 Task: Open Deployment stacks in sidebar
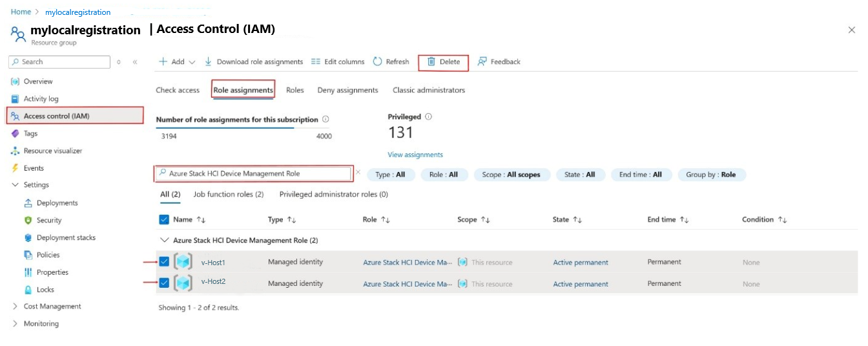click(66, 237)
